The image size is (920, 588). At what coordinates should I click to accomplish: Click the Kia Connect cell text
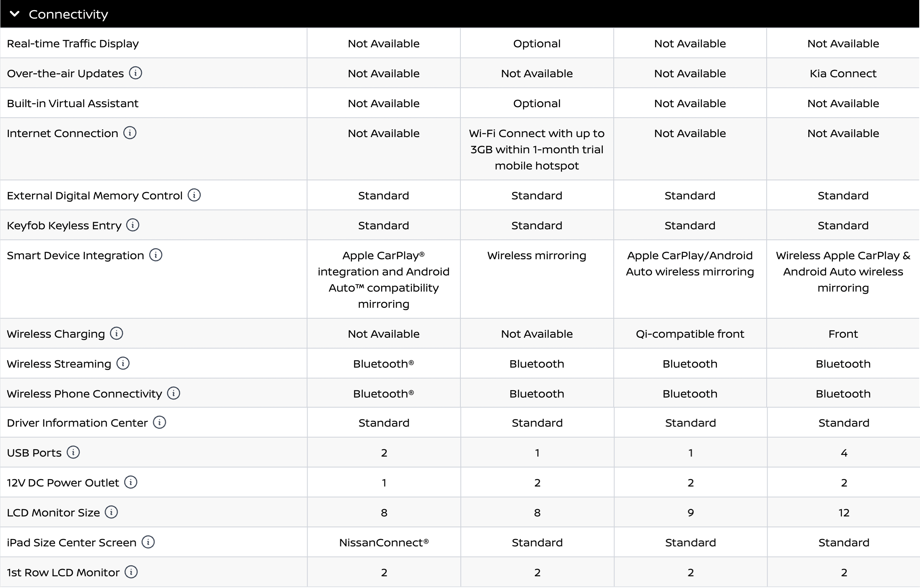click(843, 74)
